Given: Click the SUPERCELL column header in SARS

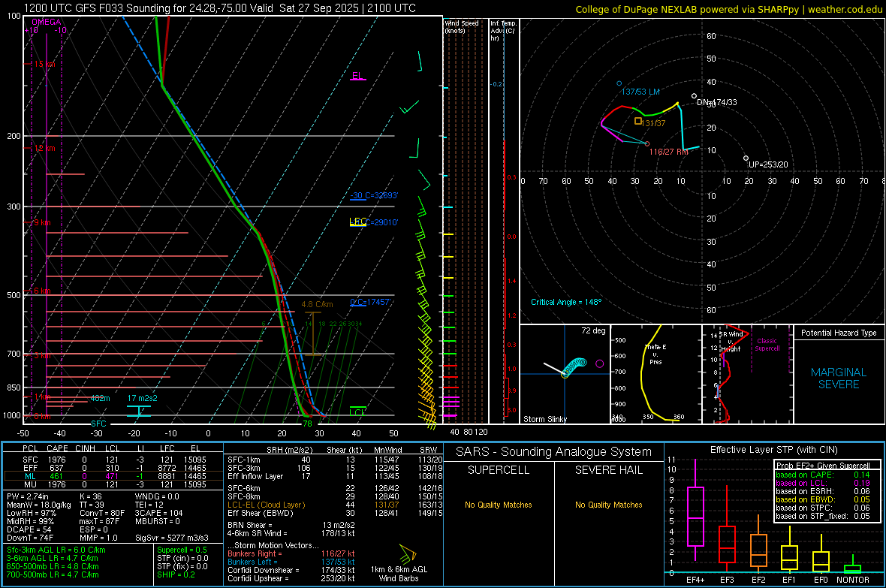Looking at the screenshot, I should 499,470.
